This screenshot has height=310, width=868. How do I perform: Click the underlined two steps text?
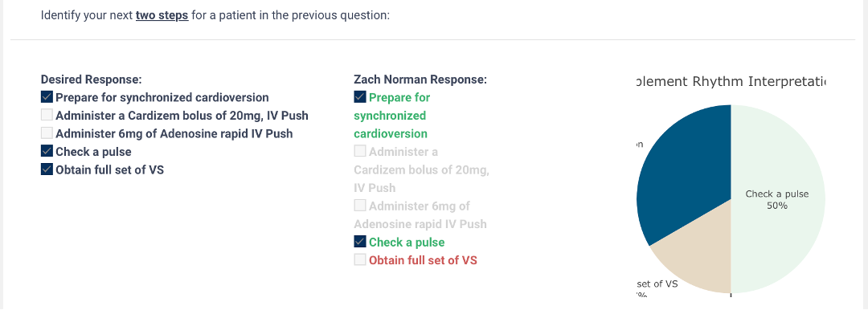pyautogui.click(x=162, y=15)
